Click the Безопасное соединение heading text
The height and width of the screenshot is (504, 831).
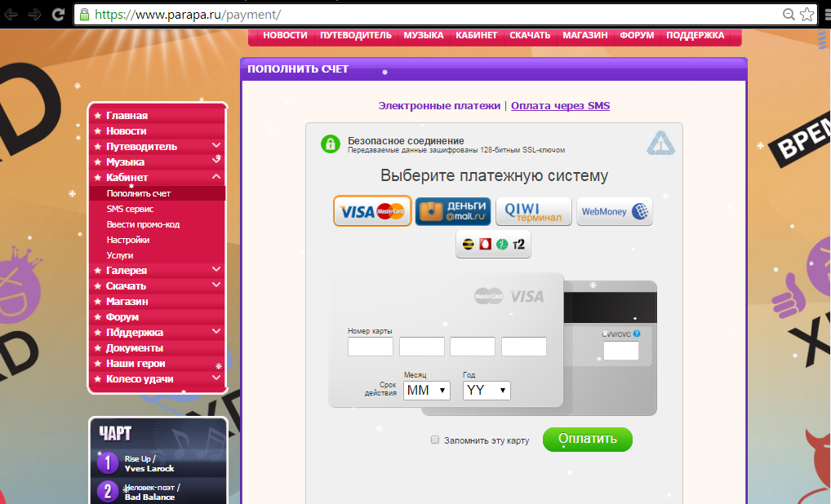pos(406,141)
